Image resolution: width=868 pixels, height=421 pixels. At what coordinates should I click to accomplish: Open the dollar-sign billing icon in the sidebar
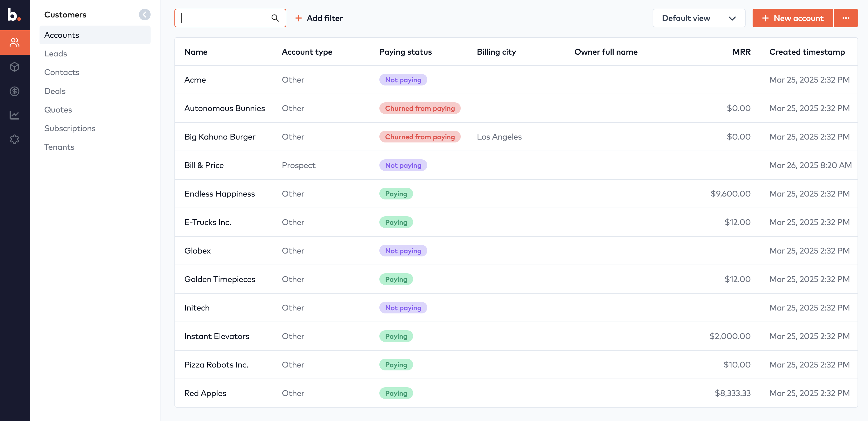(15, 91)
